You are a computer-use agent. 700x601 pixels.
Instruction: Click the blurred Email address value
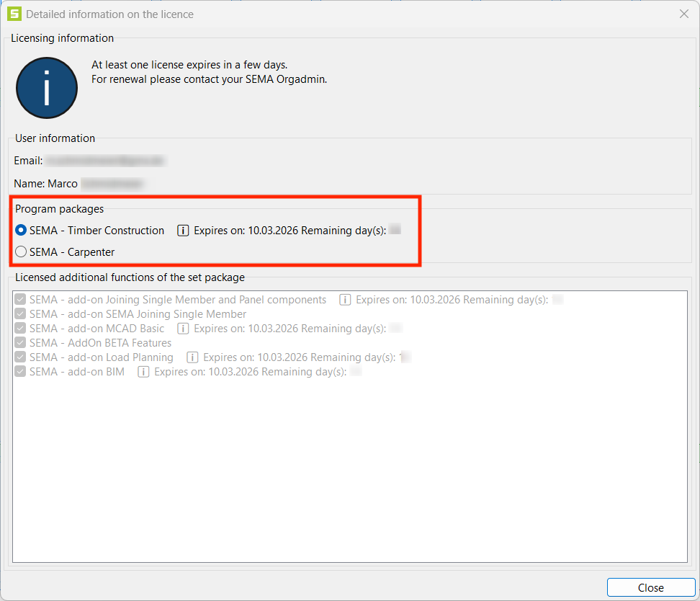click(106, 161)
